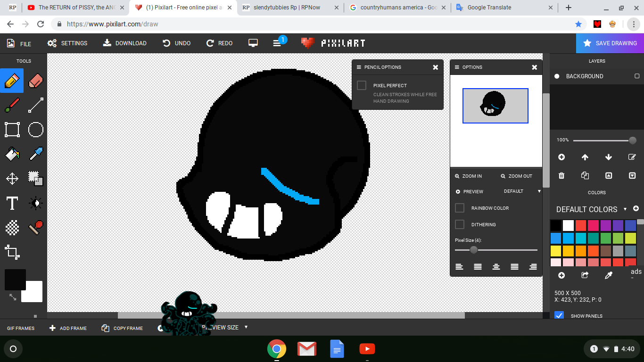
Task: Delete layer with trash icon
Action: pos(561,175)
